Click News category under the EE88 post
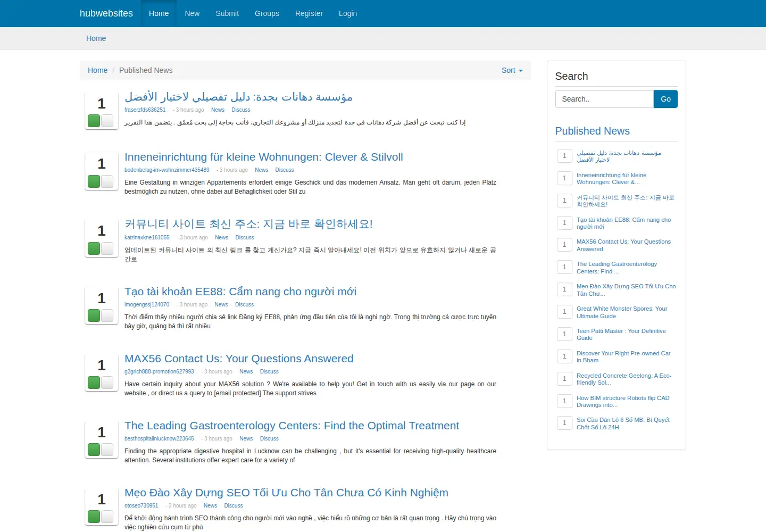Viewport: 766px width, 532px height. coord(221,305)
